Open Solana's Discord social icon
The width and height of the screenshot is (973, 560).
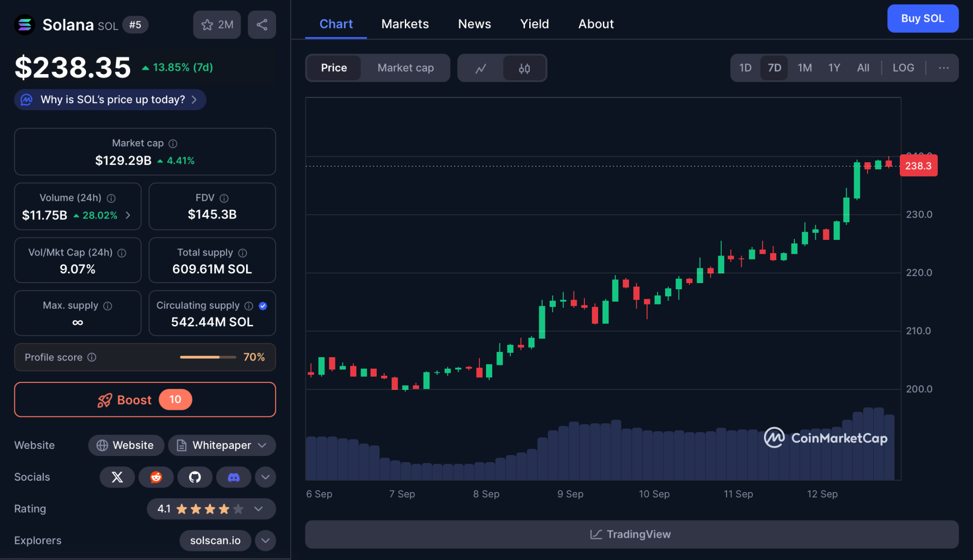[234, 477]
